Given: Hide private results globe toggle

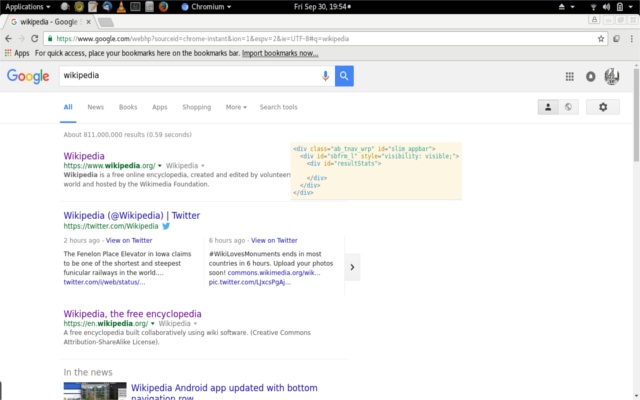Looking at the screenshot, I should [568, 107].
